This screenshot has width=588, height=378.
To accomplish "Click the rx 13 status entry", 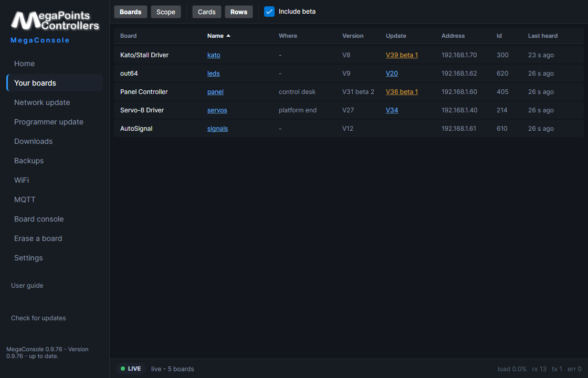I will pyautogui.click(x=539, y=369).
